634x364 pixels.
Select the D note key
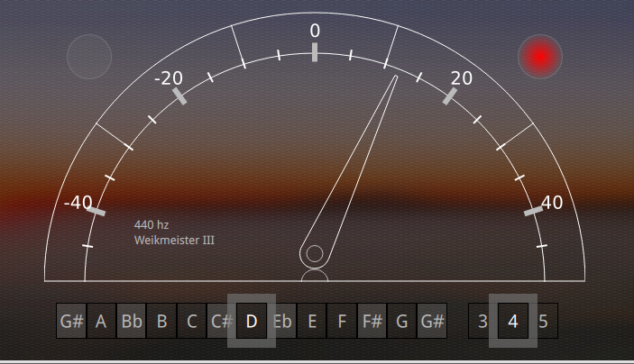[252, 321]
